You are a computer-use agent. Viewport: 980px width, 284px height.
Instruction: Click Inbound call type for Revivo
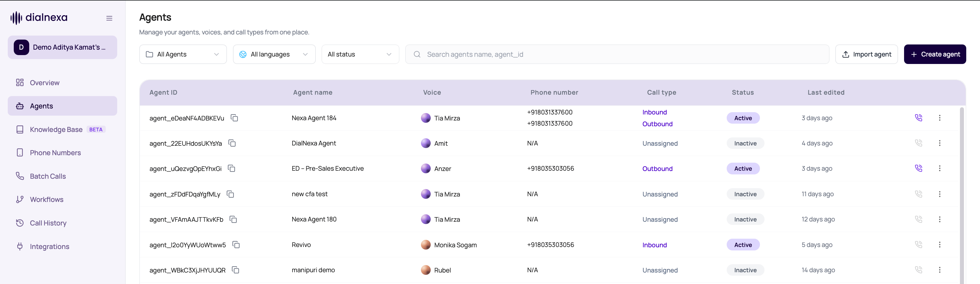tap(654, 245)
